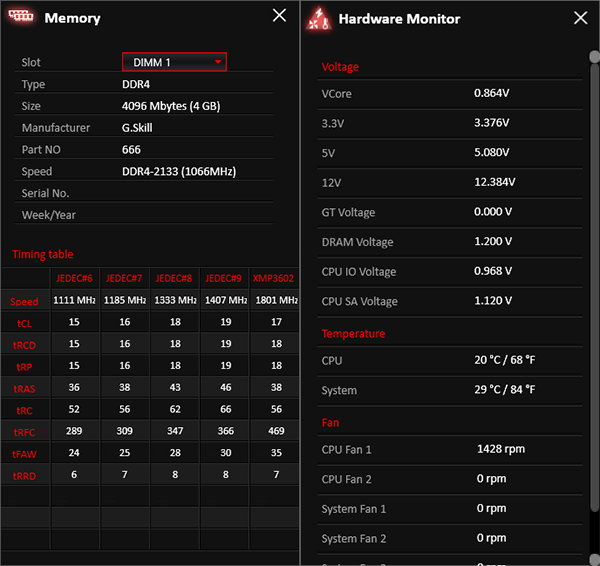Click the memory Type value DDR4
The width and height of the screenshot is (600, 566).
136,84
